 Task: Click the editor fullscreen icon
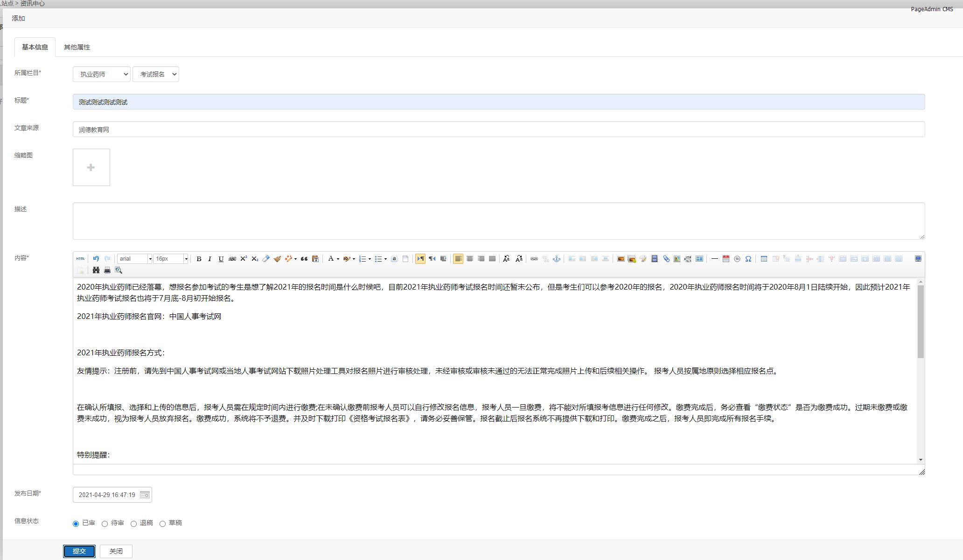pos(918,259)
